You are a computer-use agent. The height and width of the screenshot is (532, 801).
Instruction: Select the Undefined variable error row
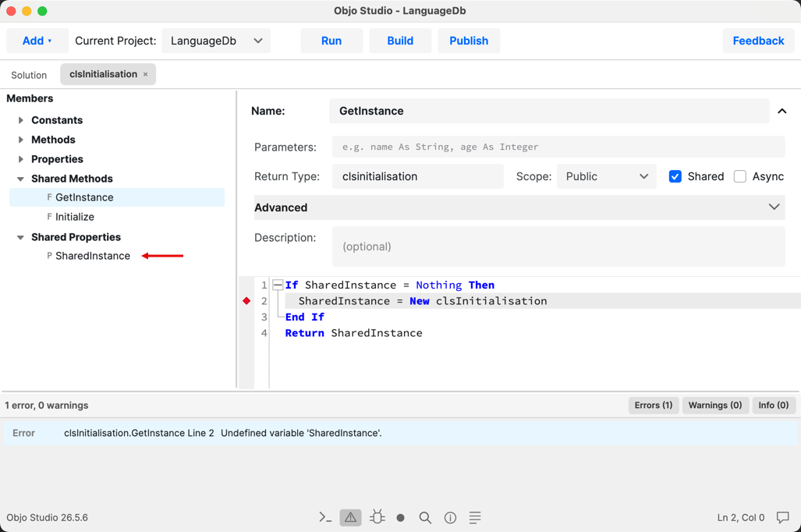point(401,433)
